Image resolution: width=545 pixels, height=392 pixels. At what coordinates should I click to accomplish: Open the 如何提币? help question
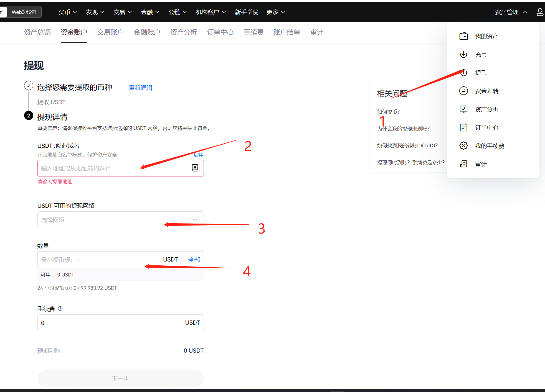tap(388, 112)
